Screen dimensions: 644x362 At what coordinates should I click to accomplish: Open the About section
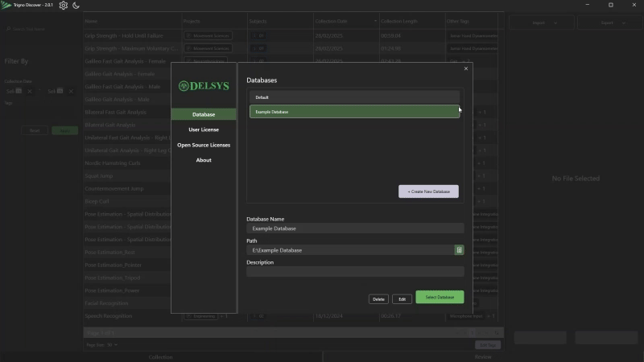coord(204,160)
